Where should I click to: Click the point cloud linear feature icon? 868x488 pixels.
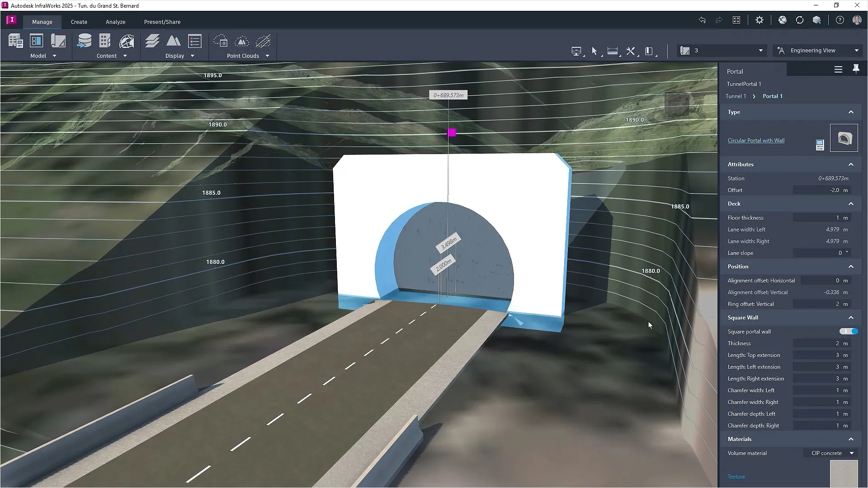pyautogui.click(x=263, y=41)
